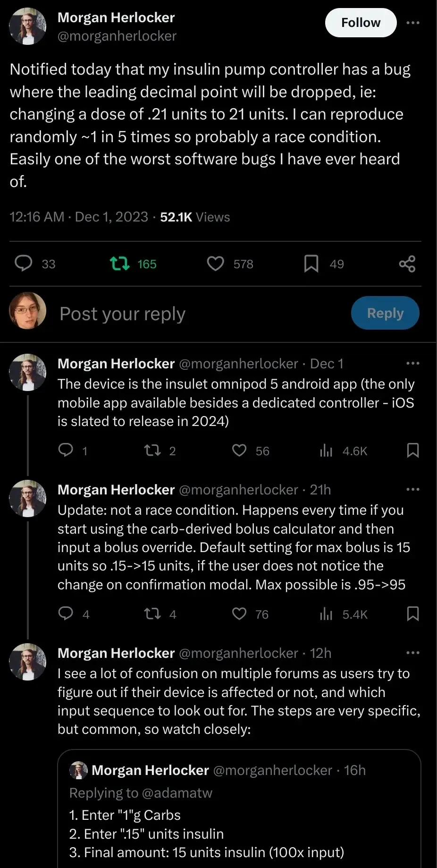Reply to the race condition update tweet

tap(66, 613)
